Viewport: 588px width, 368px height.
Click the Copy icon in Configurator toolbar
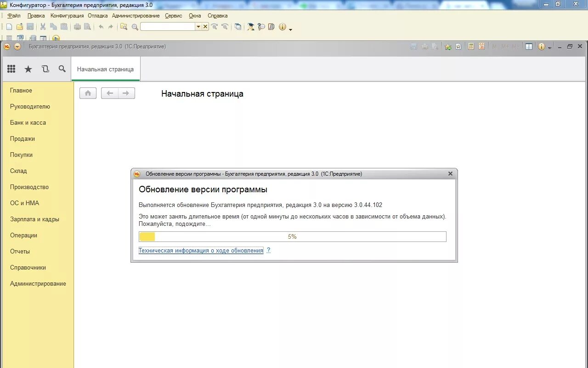[x=53, y=27]
